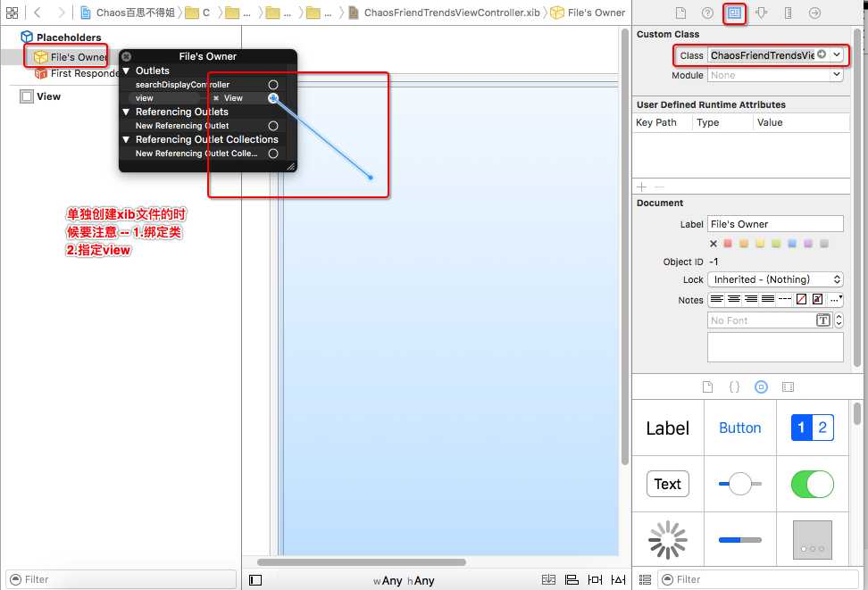Viewport: 868px width, 590px height.
Task: Select First Responder placeholder
Action: pyautogui.click(x=78, y=73)
